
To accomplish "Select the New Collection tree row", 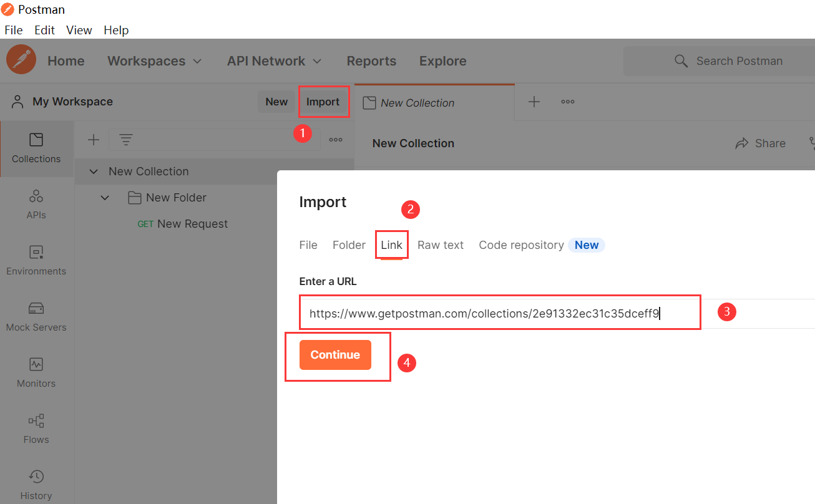I will 214,172.
